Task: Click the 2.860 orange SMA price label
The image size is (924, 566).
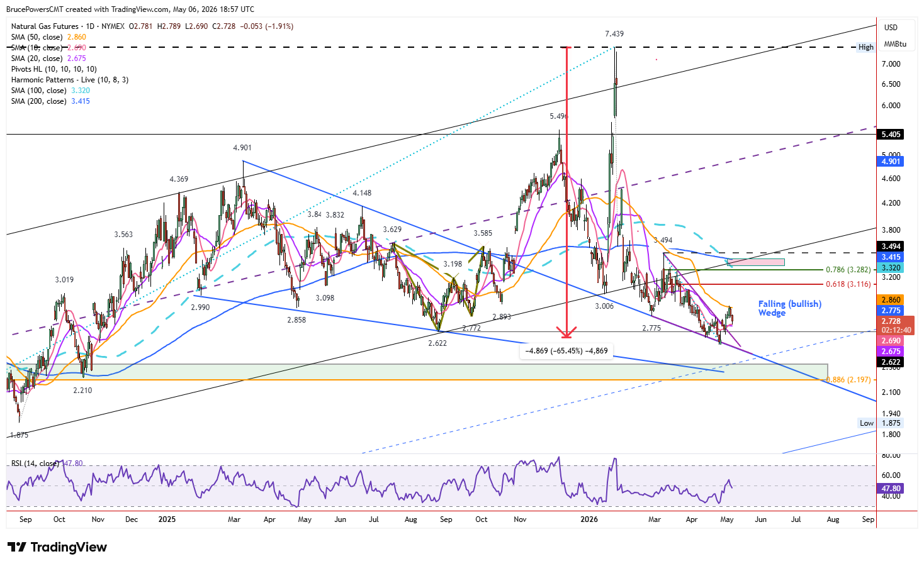Action: coord(891,300)
